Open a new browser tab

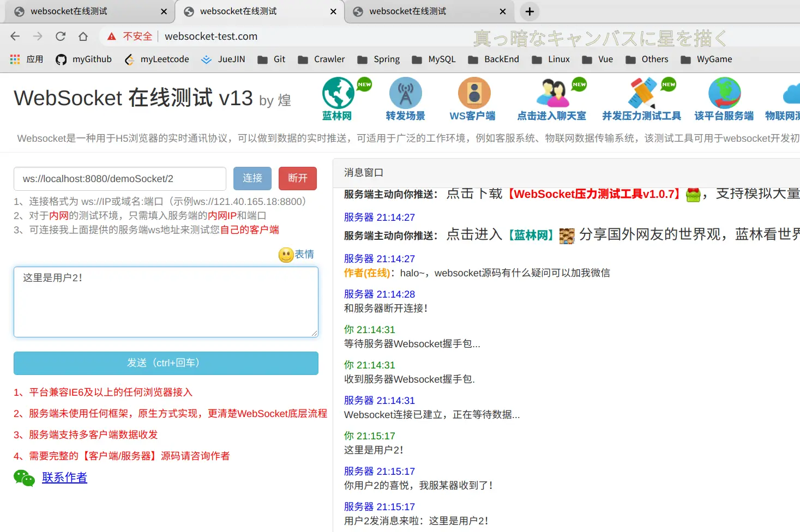(x=530, y=11)
